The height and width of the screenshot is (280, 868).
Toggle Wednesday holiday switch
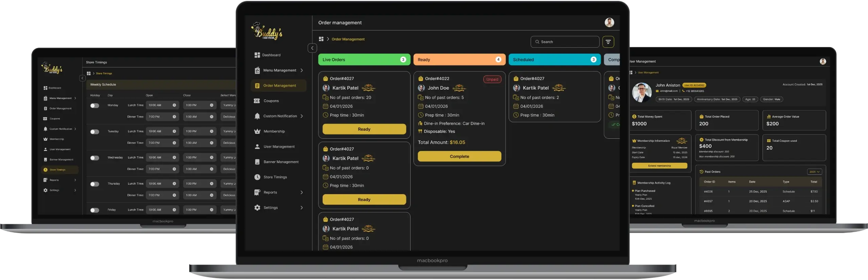click(x=95, y=158)
